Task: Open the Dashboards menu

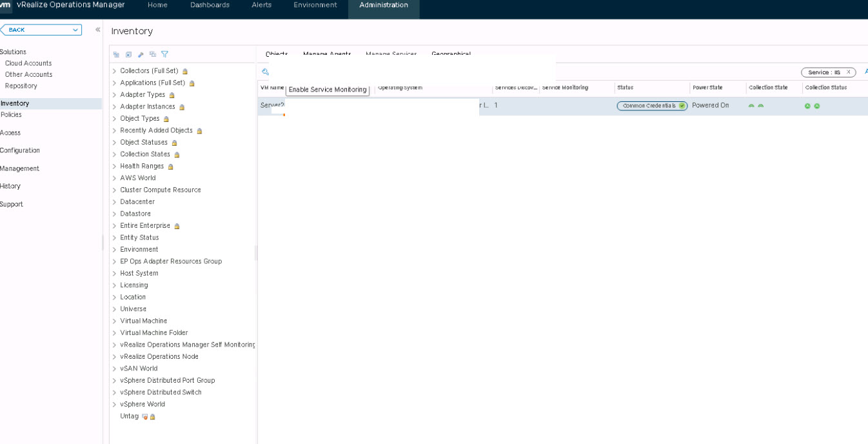Action: click(210, 5)
